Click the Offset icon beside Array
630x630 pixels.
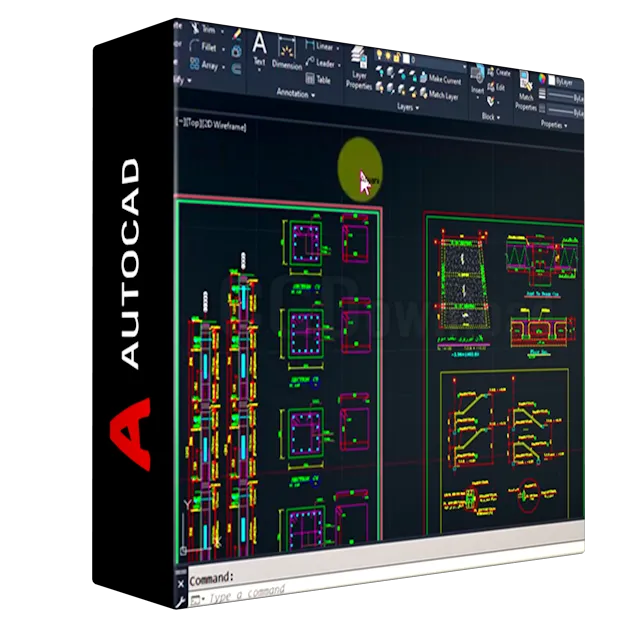237,69
